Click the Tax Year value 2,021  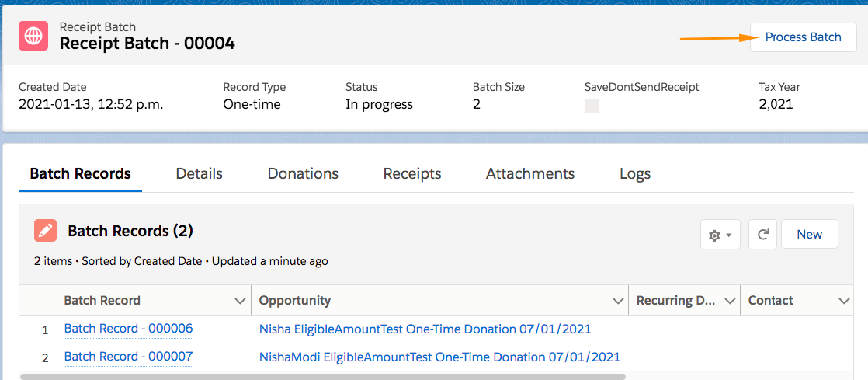776,105
